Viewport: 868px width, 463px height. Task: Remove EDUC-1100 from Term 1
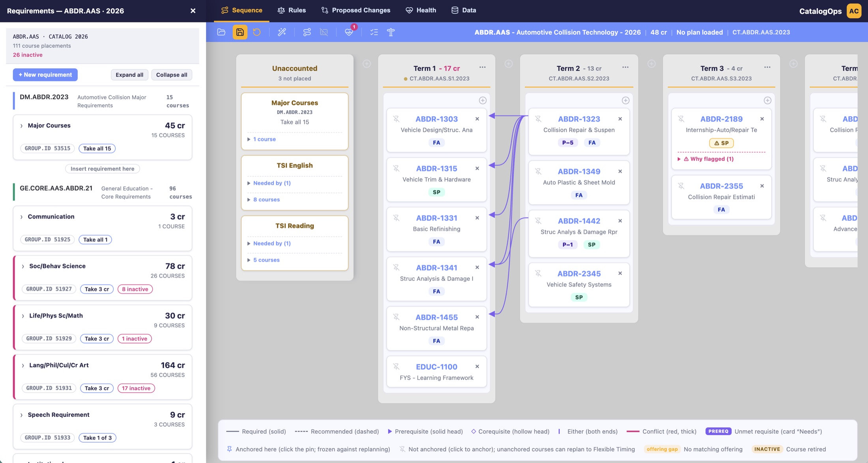tap(477, 366)
